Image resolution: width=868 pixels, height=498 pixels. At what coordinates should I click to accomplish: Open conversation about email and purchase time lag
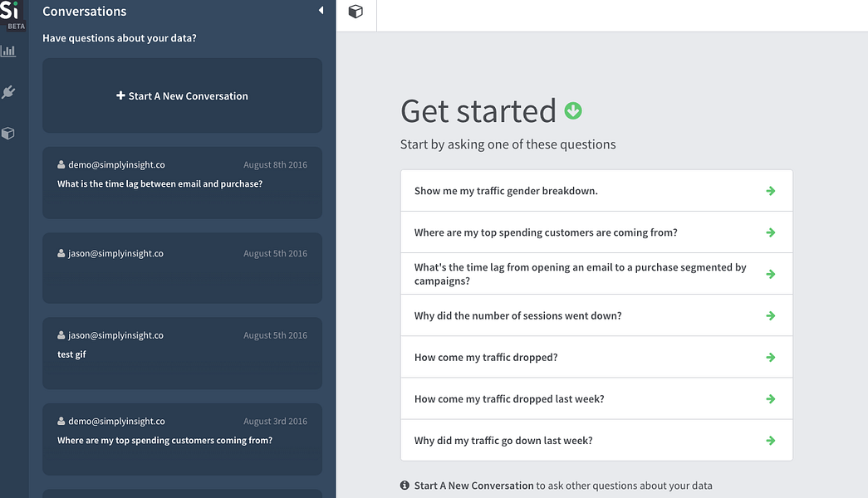(x=182, y=183)
